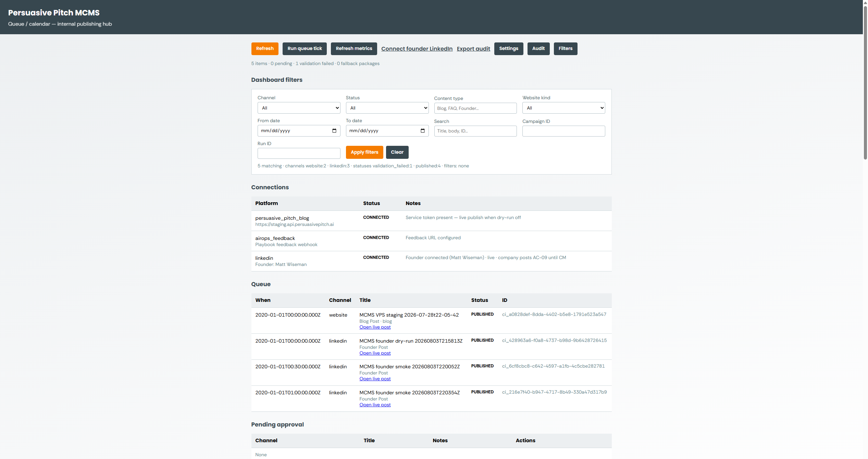Click the Persuasive Pitch MCMS header title

coord(54,13)
